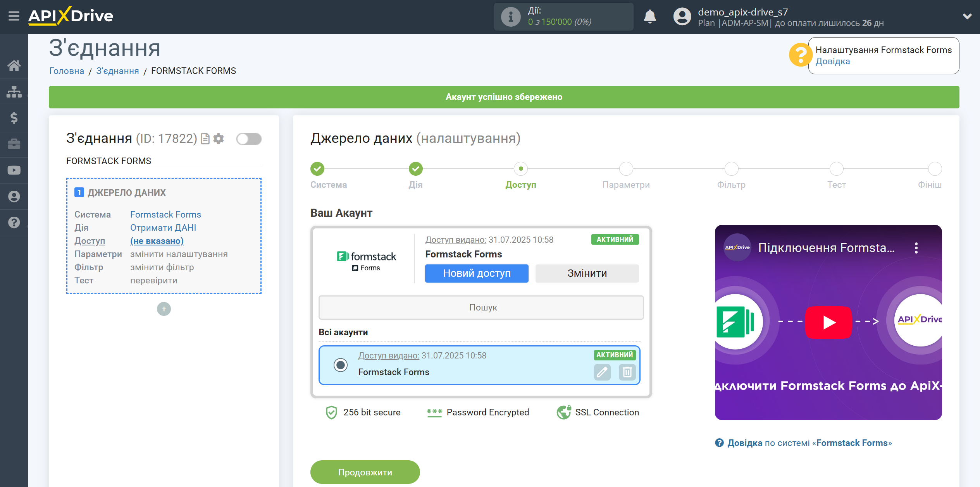Click the formstack Forms logo
Image resolution: width=980 pixels, height=487 pixels.
(366, 261)
